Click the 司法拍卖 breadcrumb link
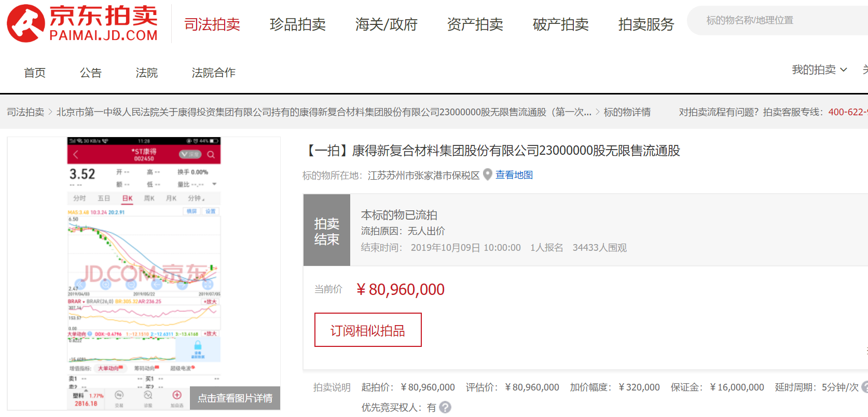The height and width of the screenshot is (417, 868). coord(25,112)
